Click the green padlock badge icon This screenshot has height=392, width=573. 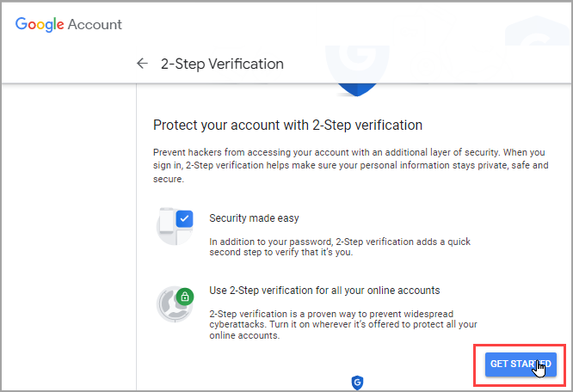184,297
